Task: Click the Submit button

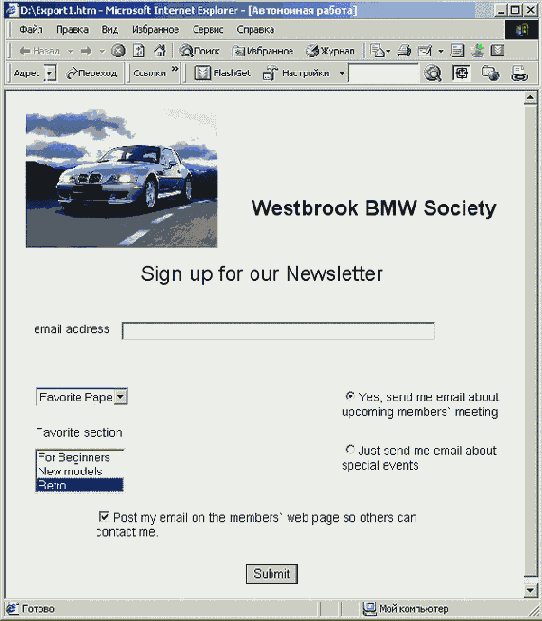Action: tap(272, 574)
